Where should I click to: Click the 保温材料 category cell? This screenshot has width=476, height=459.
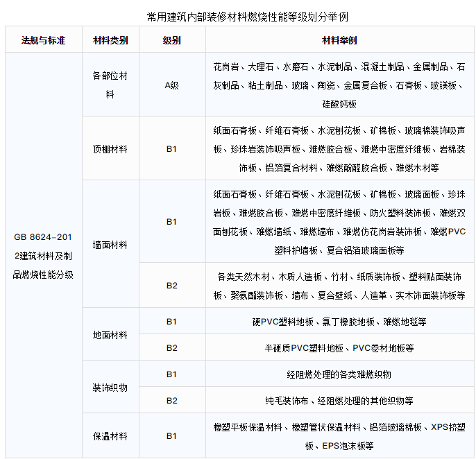pyautogui.click(x=110, y=436)
